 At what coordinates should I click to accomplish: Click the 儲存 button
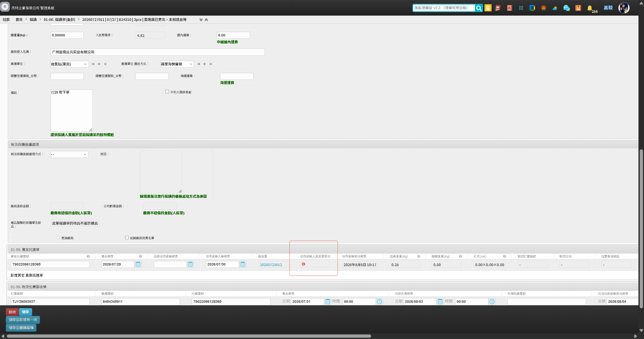point(25,312)
